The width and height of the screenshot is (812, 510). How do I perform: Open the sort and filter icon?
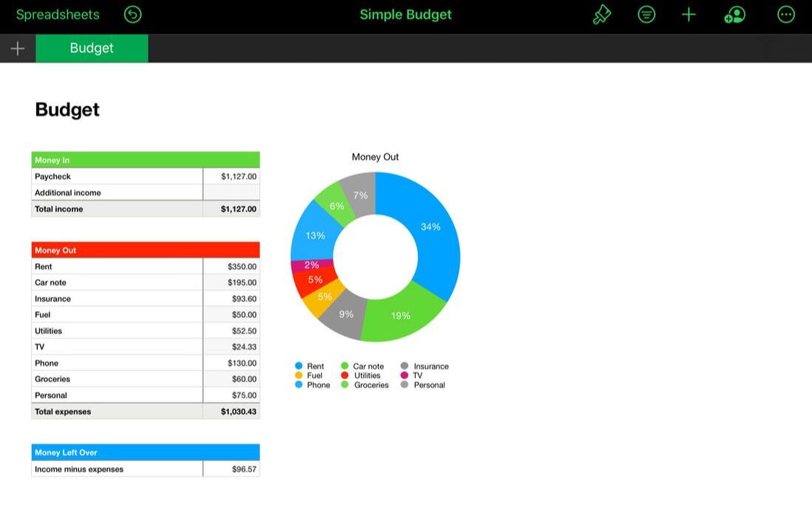646,14
